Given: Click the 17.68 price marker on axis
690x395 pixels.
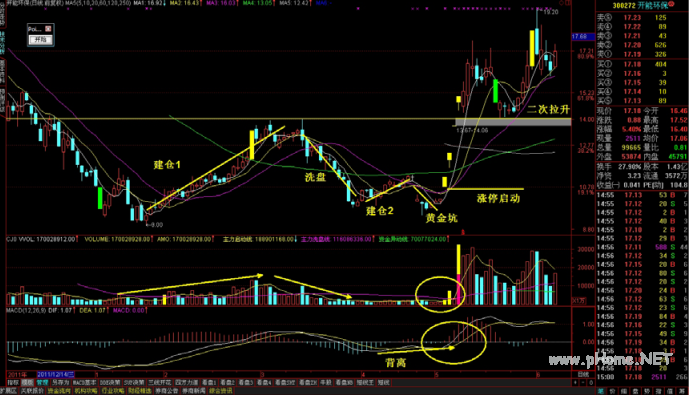Looking at the screenshot, I should pyautogui.click(x=579, y=37).
